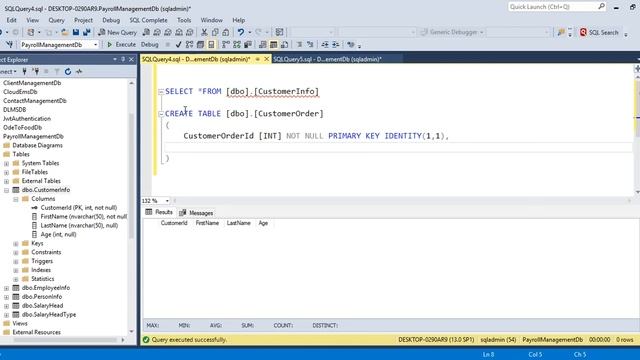The height and width of the screenshot is (360, 640).
Task: Collapse the Columns folder node
Action: [x=16, y=199]
